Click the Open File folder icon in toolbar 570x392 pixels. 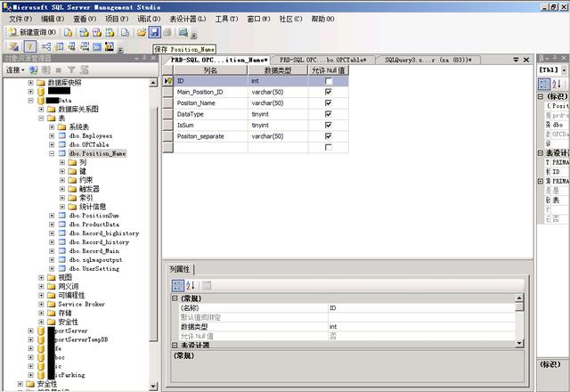coord(141,32)
